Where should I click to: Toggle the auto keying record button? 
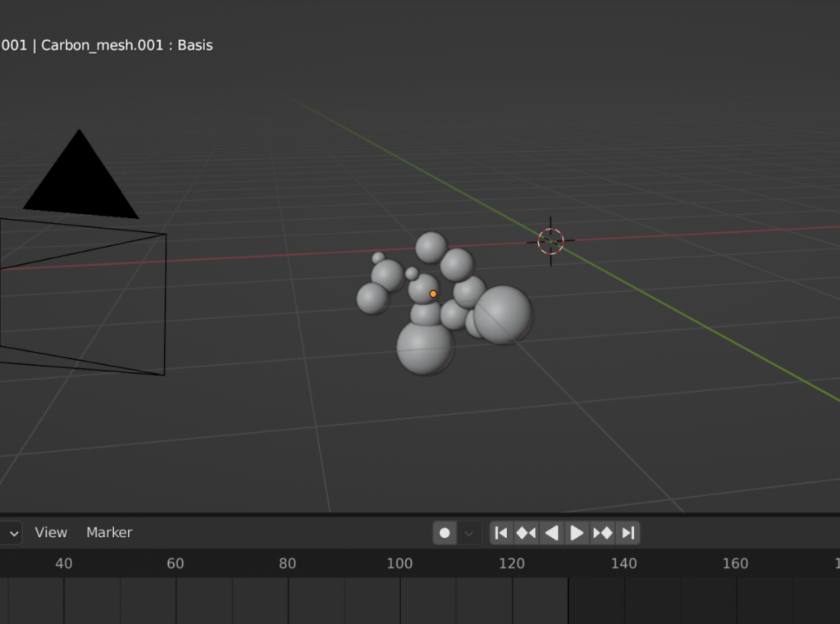(445, 533)
